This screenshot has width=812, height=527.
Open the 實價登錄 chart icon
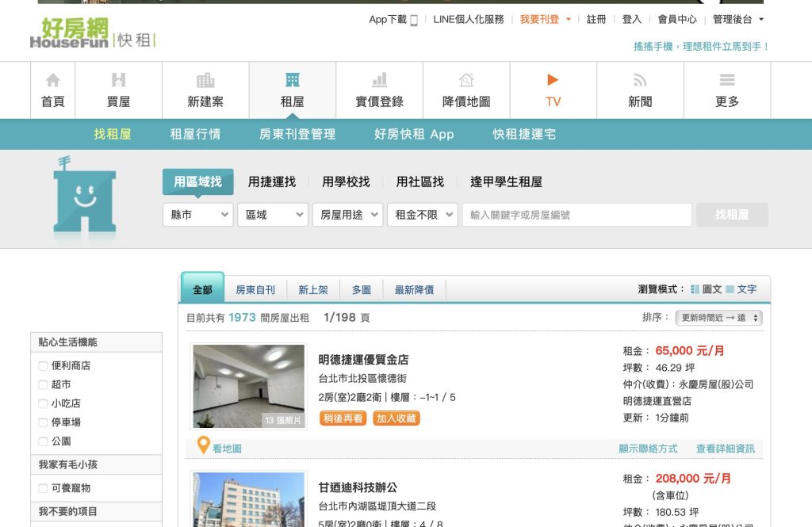point(379,80)
